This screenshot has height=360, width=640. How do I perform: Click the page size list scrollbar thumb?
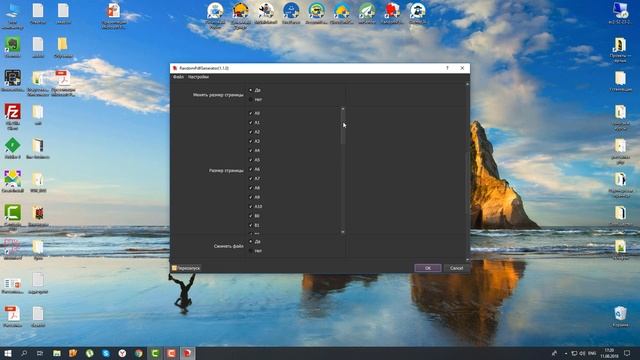pyautogui.click(x=343, y=127)
